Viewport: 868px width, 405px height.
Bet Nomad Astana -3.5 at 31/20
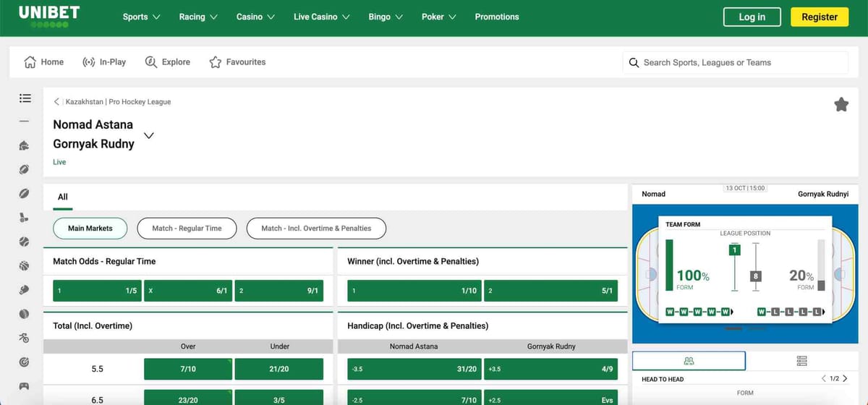pyautogui.click(x=414, y=369)
